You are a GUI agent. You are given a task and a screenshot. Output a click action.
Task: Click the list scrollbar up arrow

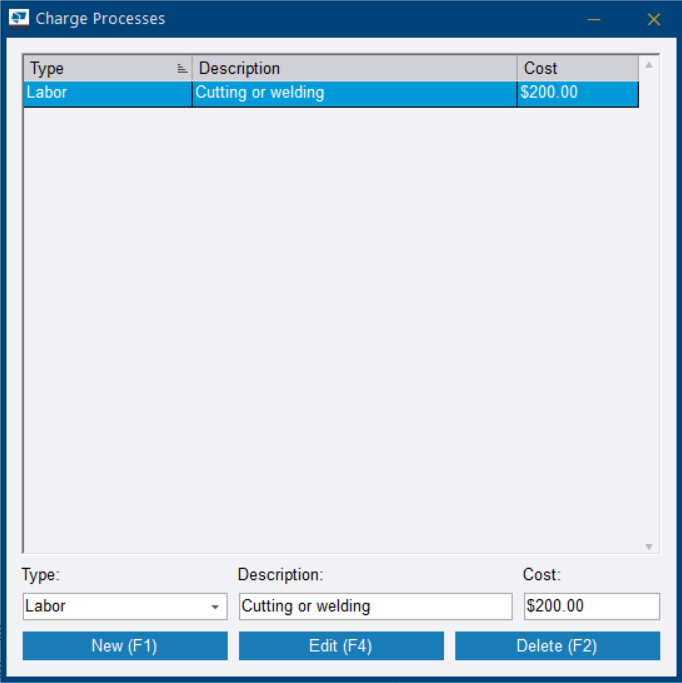[x=649, y=65]
